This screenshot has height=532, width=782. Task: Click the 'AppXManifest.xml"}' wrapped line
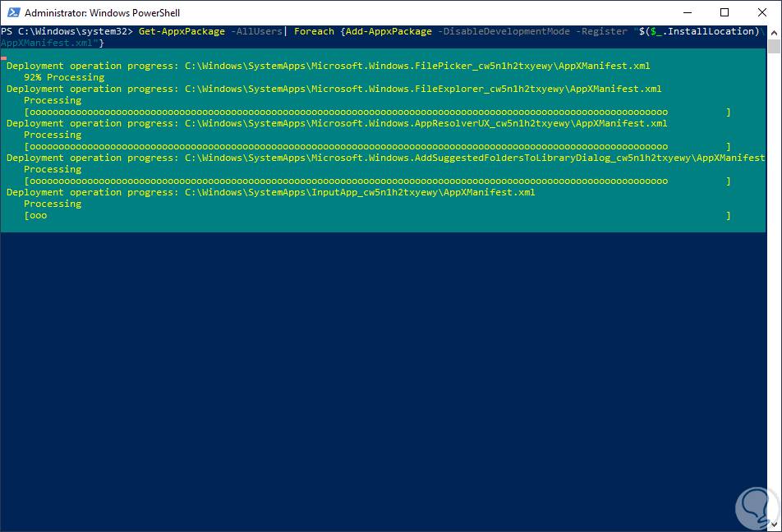click(x=53, y=43)
